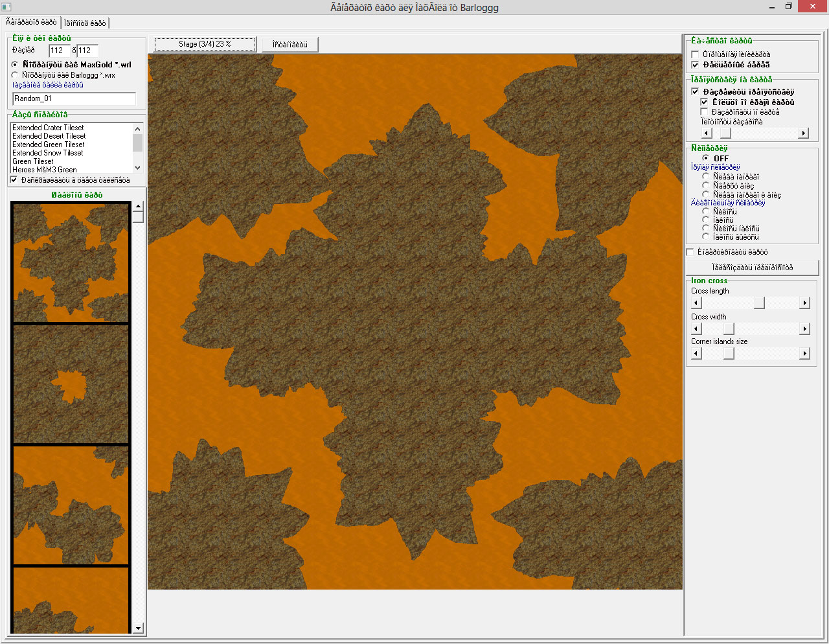Choose the third radio option below OFF

click(706, 194)
